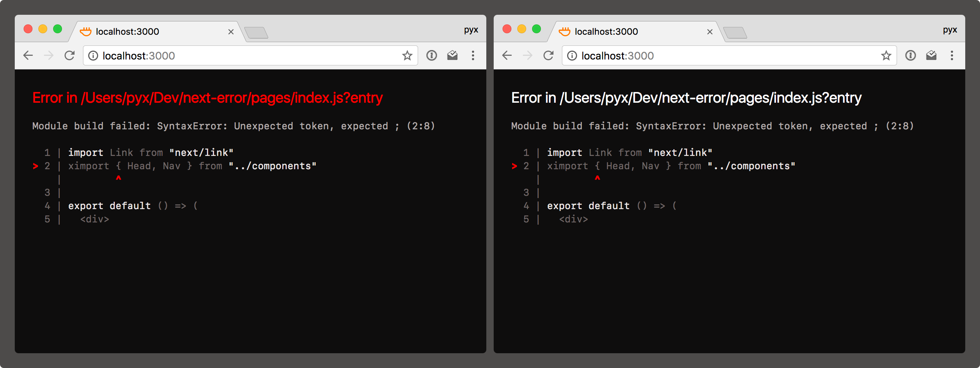Reload page in right browser window
The width and height of the screenshot is (980, 368).
[x=548, y=56]
